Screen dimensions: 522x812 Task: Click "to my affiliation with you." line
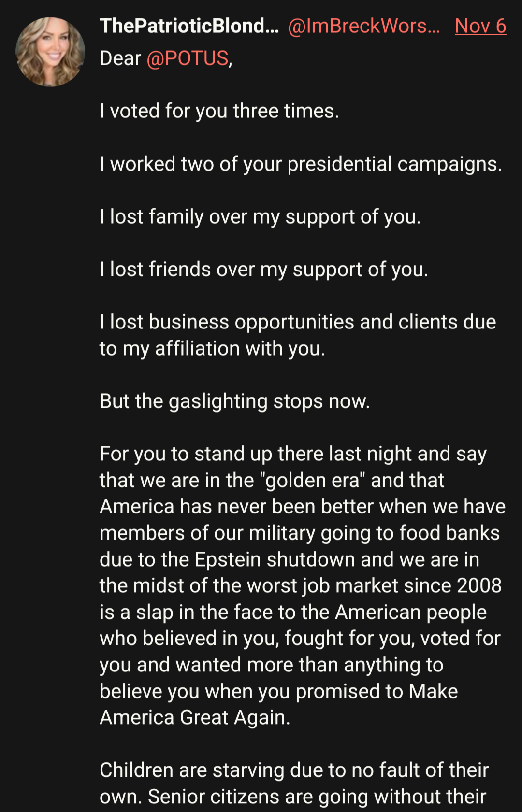(212, 349)
